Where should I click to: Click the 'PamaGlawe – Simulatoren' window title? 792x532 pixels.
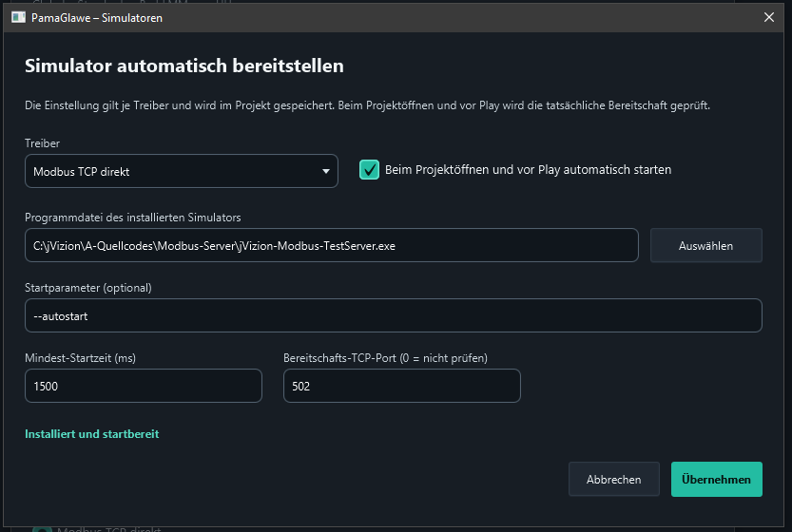click(x=97, y=18)
